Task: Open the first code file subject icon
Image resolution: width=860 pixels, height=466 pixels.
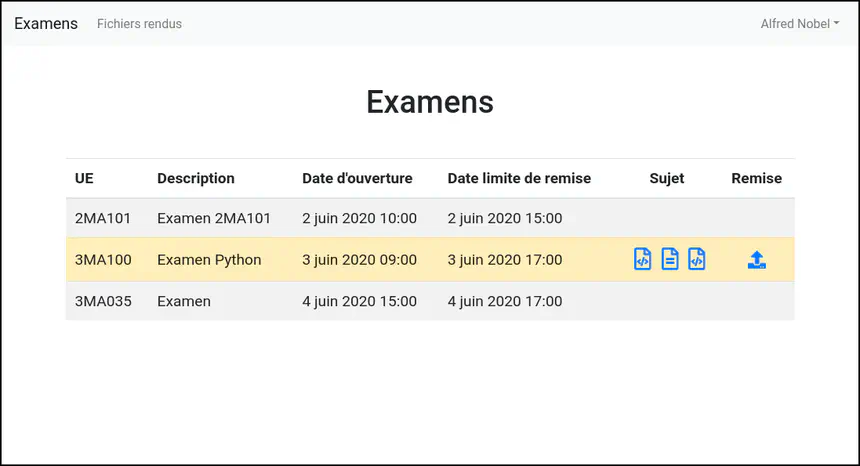Action: [x=643, y=260]
